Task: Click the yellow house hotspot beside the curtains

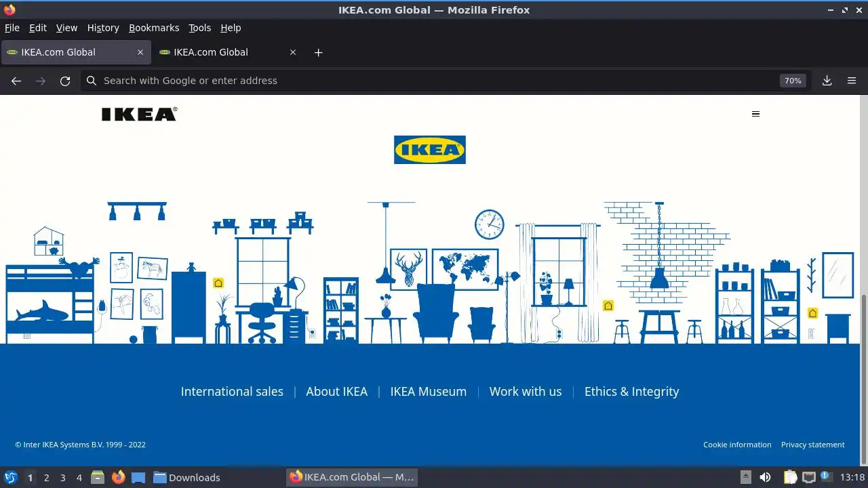Action: click(608, 306)
